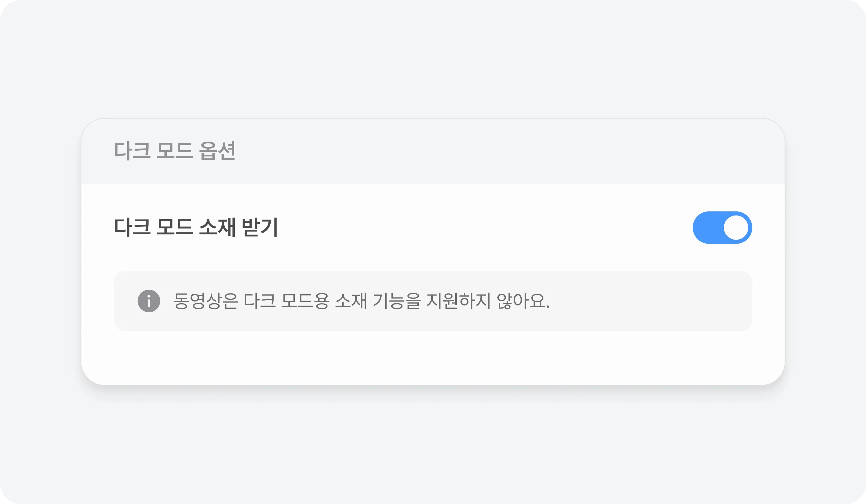
Task: Click the word 동영상은 in the notice
Action: click(x=205, y=301)
